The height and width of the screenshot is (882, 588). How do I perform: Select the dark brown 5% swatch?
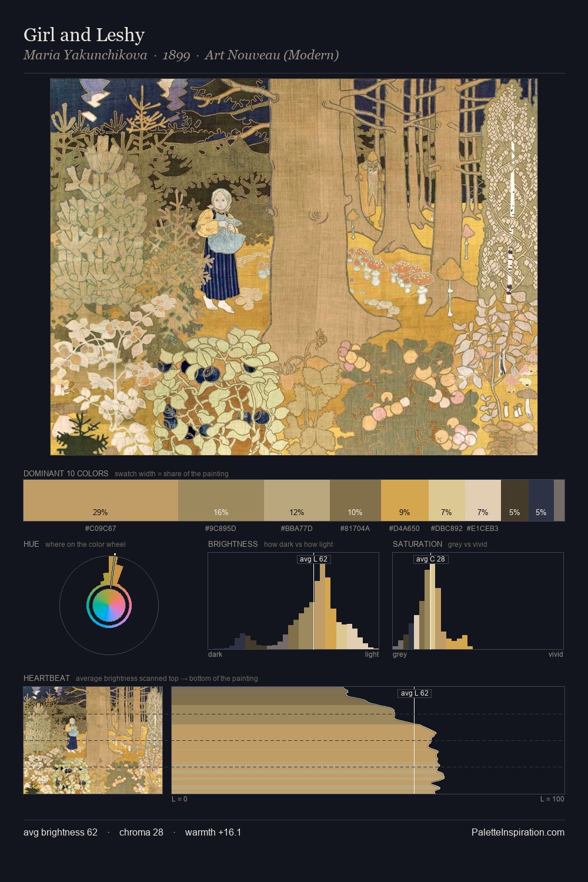tap(514, 500)
